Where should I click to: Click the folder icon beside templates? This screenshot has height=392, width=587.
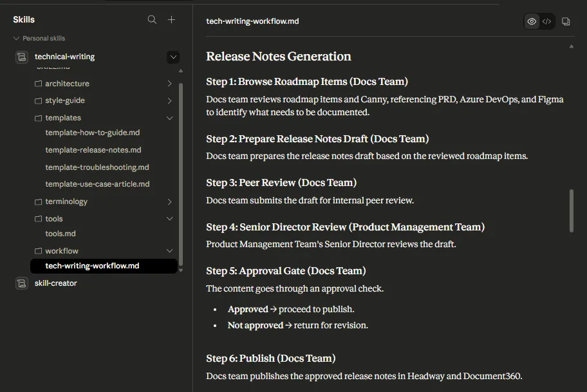point(37,117)
